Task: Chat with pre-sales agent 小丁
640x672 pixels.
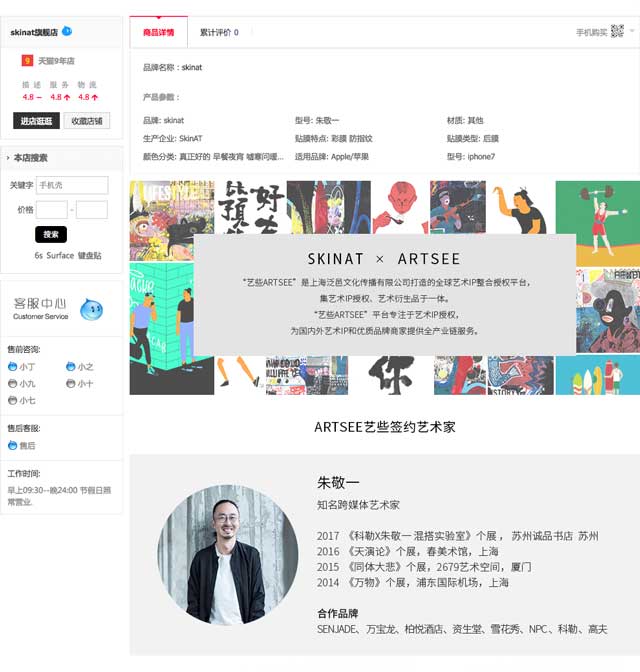Action: click(21, 366)
